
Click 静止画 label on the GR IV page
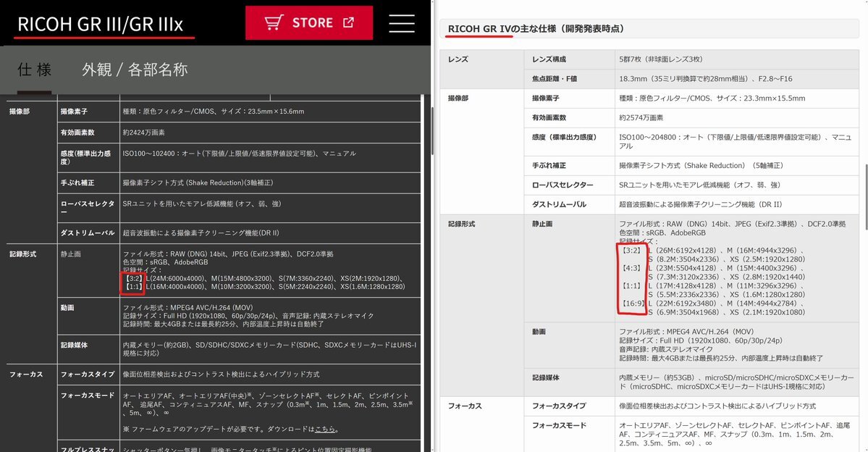[x=542, y=224]
